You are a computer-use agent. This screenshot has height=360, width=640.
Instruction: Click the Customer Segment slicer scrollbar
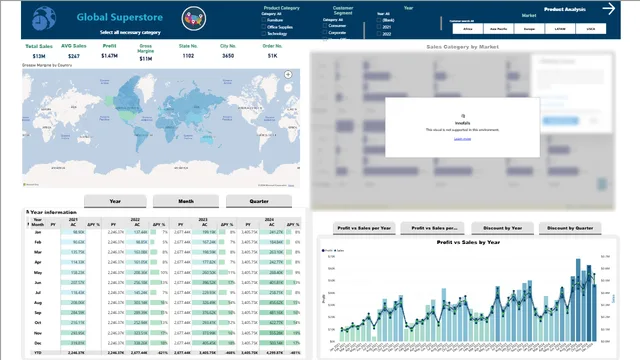(x=364, y=30)
